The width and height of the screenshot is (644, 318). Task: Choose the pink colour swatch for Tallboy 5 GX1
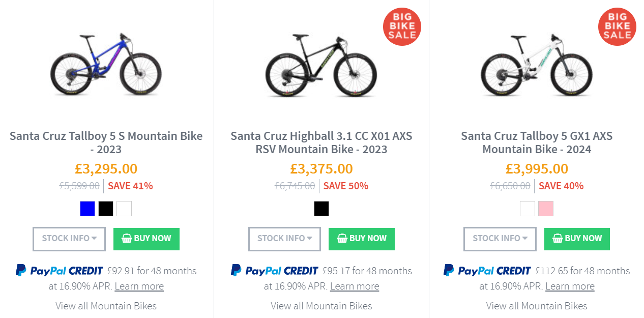click(546, 209)
